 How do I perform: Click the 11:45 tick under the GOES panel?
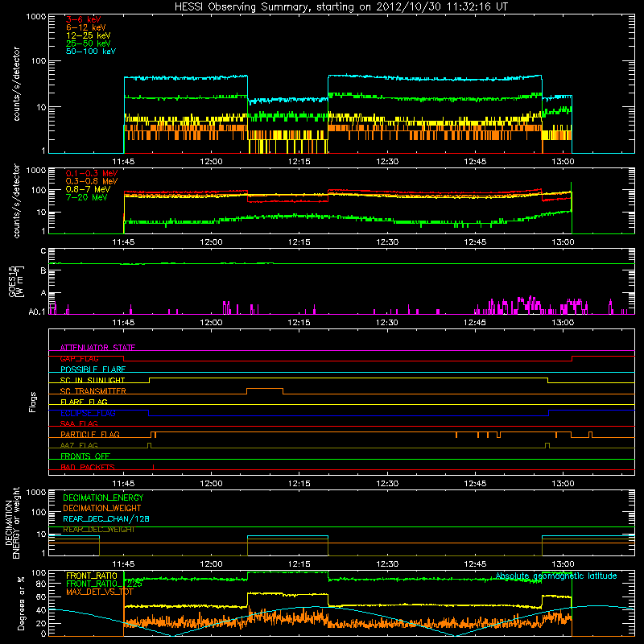[124, 323]
